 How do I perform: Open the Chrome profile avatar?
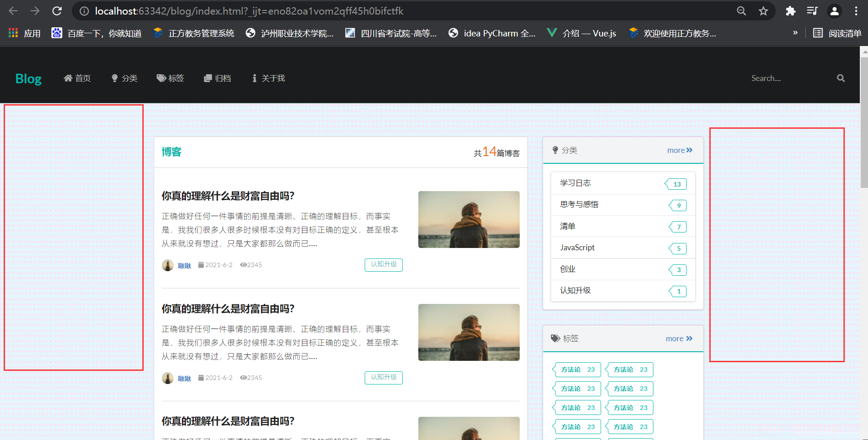pyautogui.click(x=834, y=11)
